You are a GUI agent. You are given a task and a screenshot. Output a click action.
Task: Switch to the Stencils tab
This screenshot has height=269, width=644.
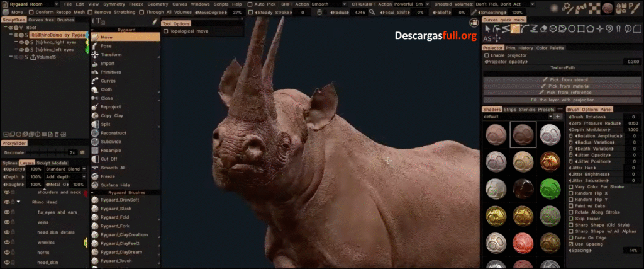coord(526,109)
